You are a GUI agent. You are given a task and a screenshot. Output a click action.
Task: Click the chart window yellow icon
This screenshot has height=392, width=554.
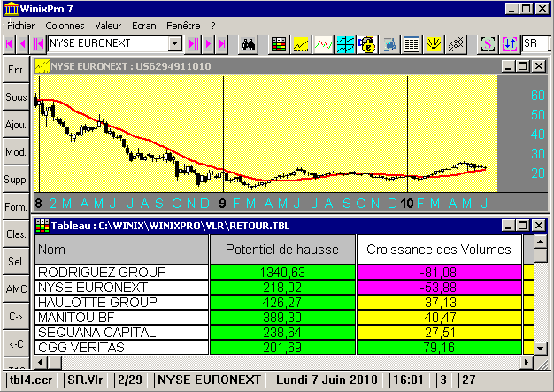click(x=42, y=66)
